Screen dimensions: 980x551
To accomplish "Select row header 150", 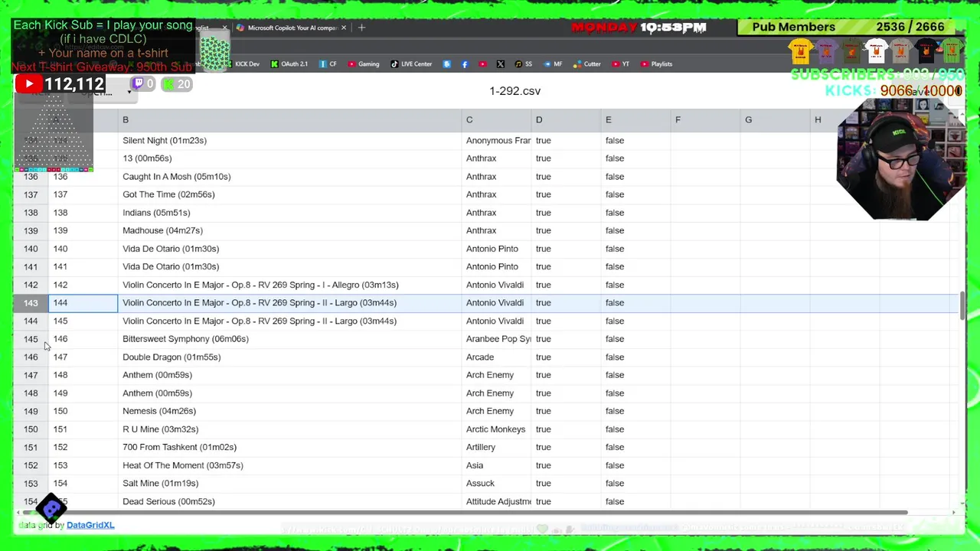I will click(31, 429).
